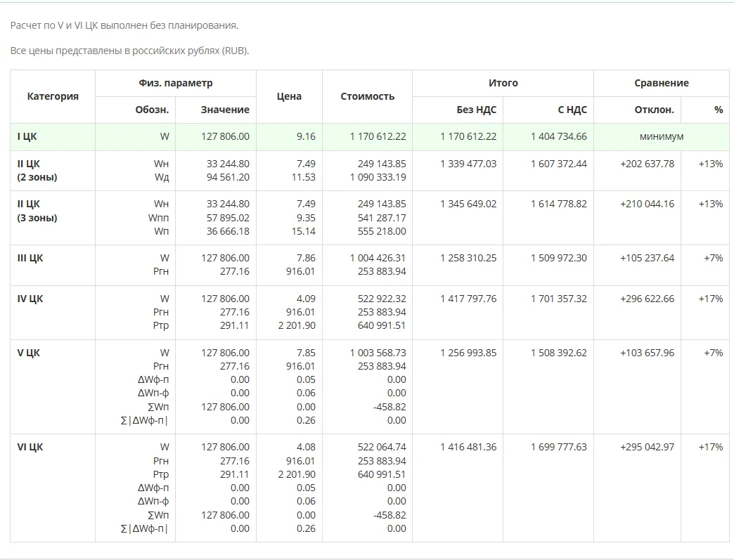Select the III ЦК row label
This screenshot has width=734, height=560.
[30, 258]
